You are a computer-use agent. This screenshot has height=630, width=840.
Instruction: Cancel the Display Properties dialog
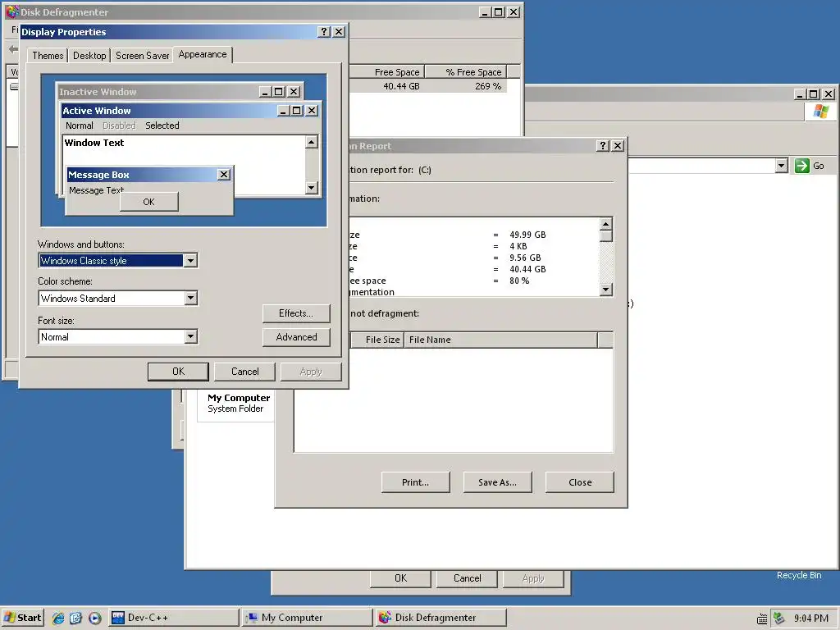pyautogui.click(x=244, y=372)
